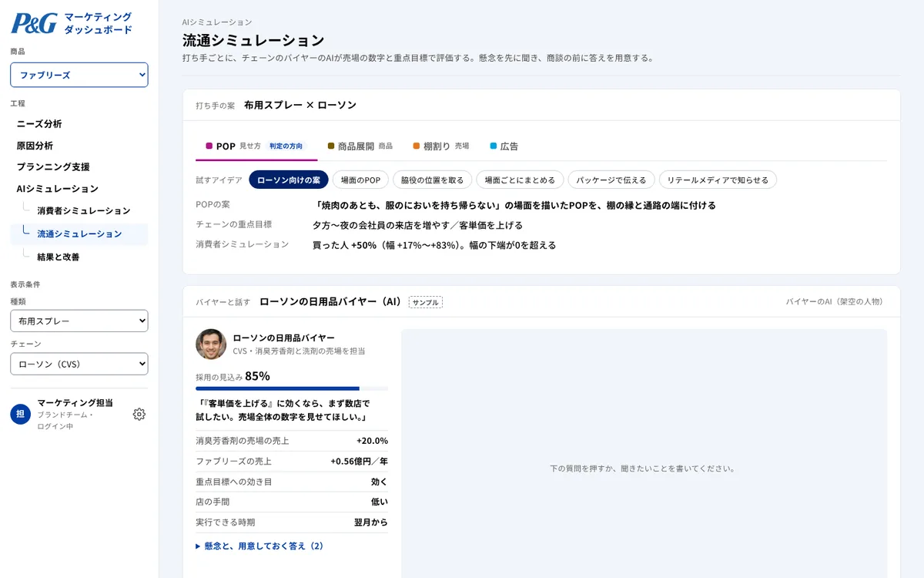
Task: Click ローソンの日用品バイヤー（AI） heading
Action: [x=331, y=301]
